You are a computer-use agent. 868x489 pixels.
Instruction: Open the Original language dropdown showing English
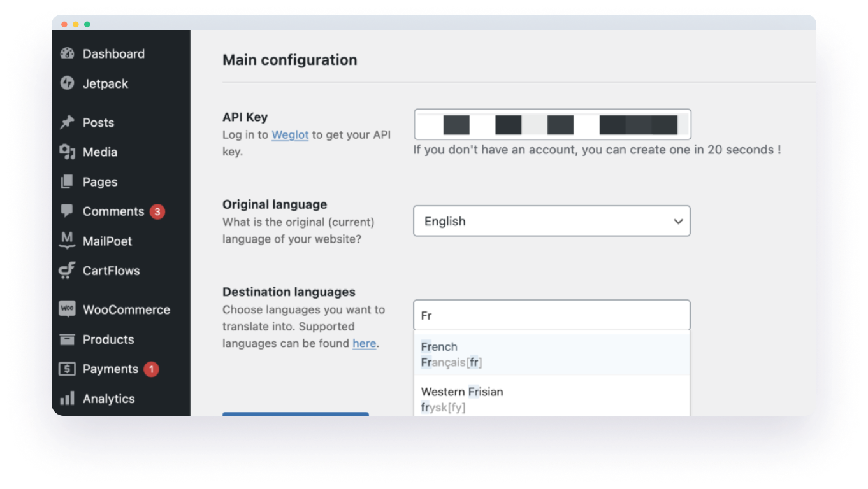[551, 221]
